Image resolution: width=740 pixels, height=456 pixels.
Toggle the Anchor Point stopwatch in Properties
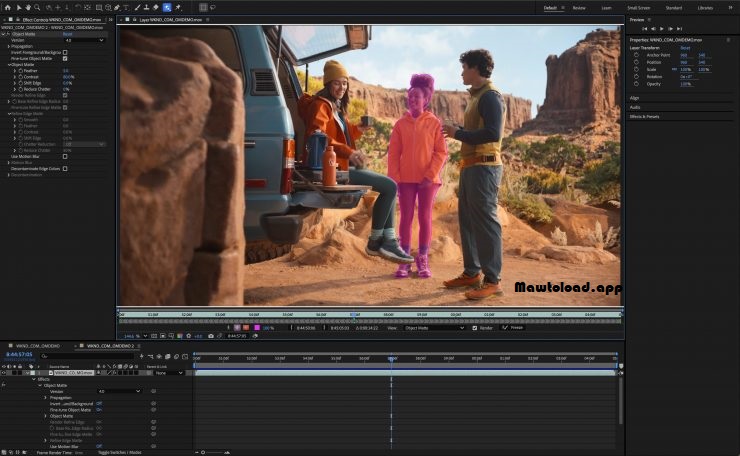pyautogui.click(x=636, y=55)
